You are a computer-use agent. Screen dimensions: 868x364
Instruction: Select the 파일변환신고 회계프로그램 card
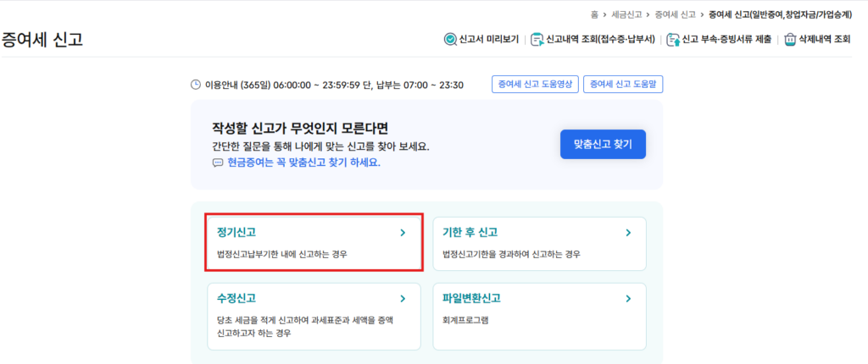pos(539,317)
